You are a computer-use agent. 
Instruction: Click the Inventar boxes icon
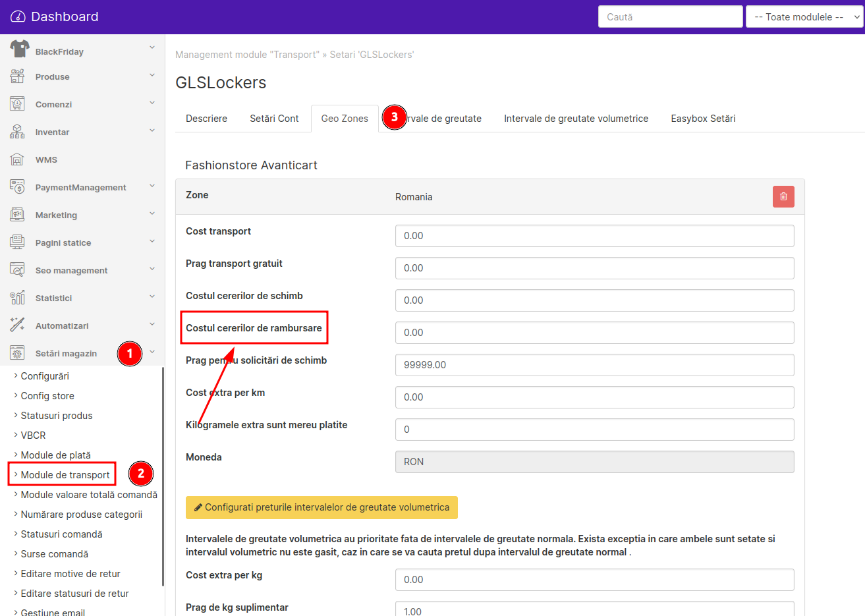click(17, 132)
